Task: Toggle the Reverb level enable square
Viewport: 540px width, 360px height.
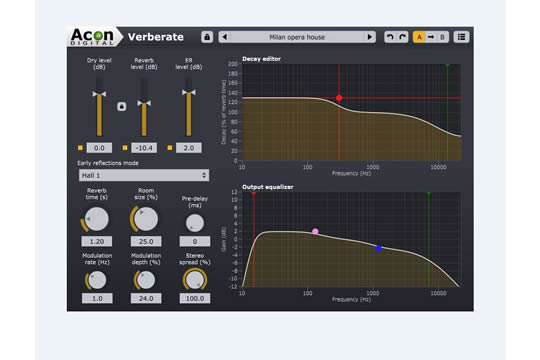Action: pyautogui.click(x=125, y=148)
